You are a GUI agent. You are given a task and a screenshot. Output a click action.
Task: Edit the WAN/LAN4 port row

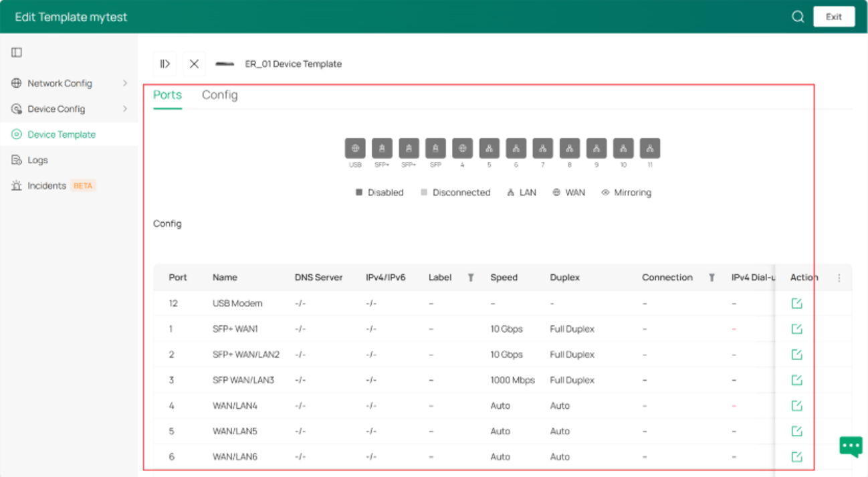click(x=796, y=405)
